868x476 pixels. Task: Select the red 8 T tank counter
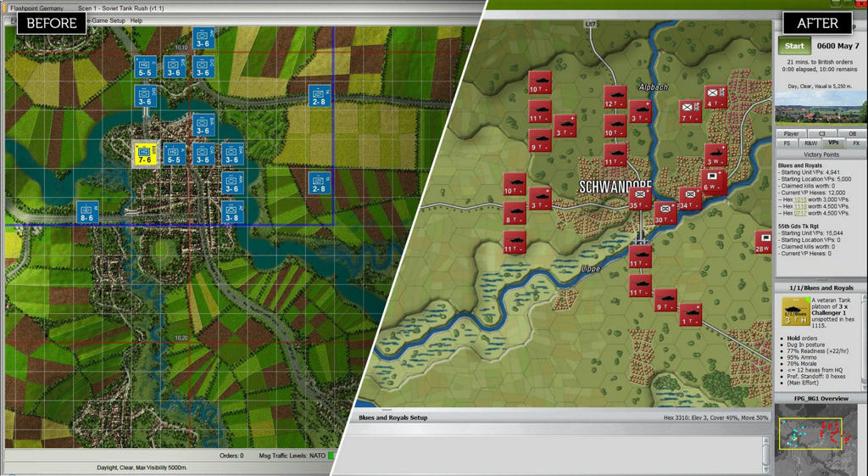coord(515,214)
